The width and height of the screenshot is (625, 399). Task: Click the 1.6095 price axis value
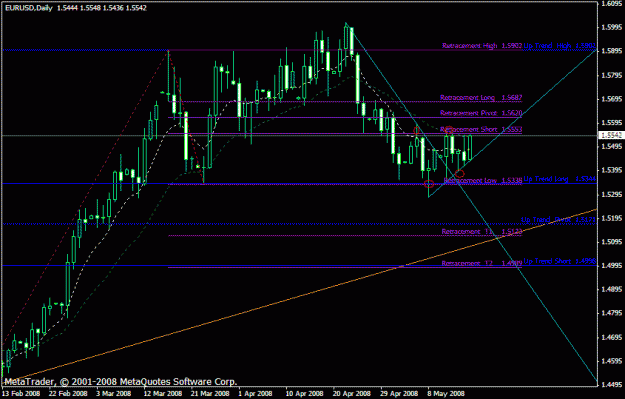coord(612,4)
